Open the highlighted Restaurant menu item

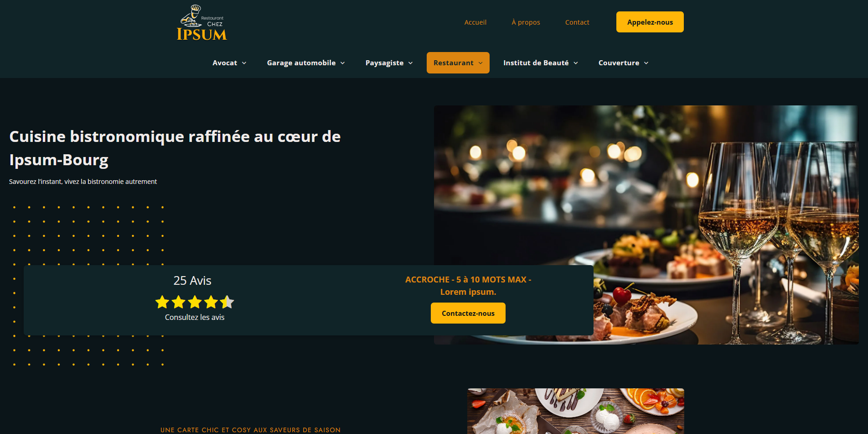pos(458,63)
